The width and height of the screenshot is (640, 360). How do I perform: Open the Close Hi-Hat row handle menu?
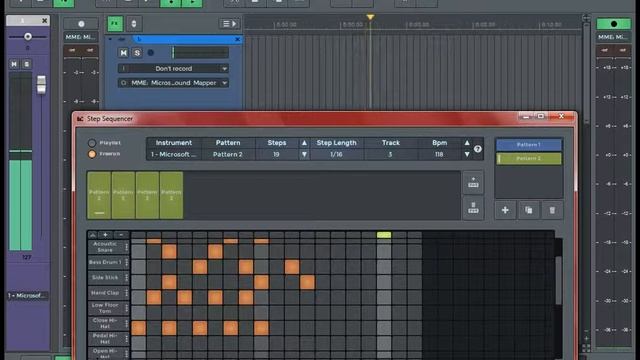(127, 324)
